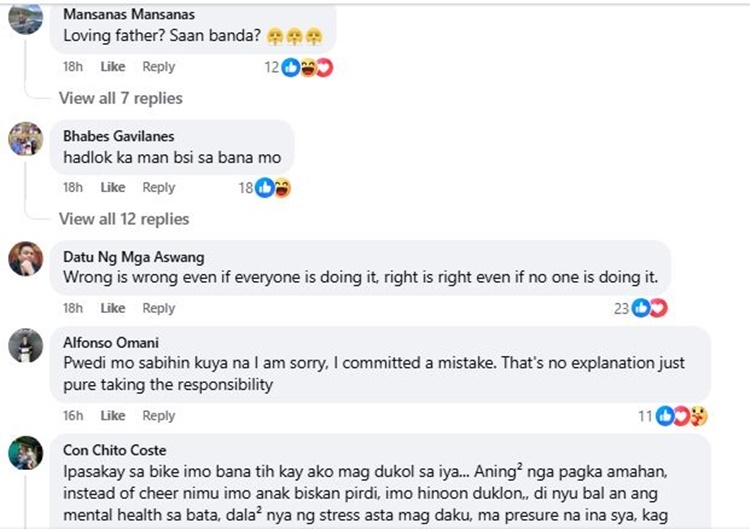Open Mansanas Mansanas profile picture
Screen dimensions: 750x529
click(25, 19)
